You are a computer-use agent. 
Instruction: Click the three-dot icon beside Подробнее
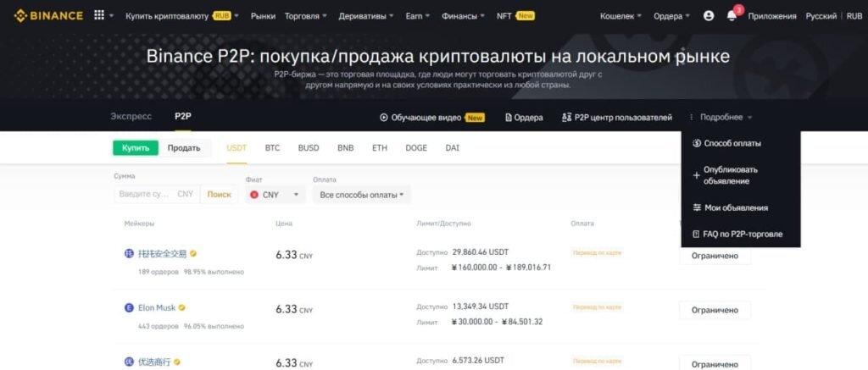point(692,117)
